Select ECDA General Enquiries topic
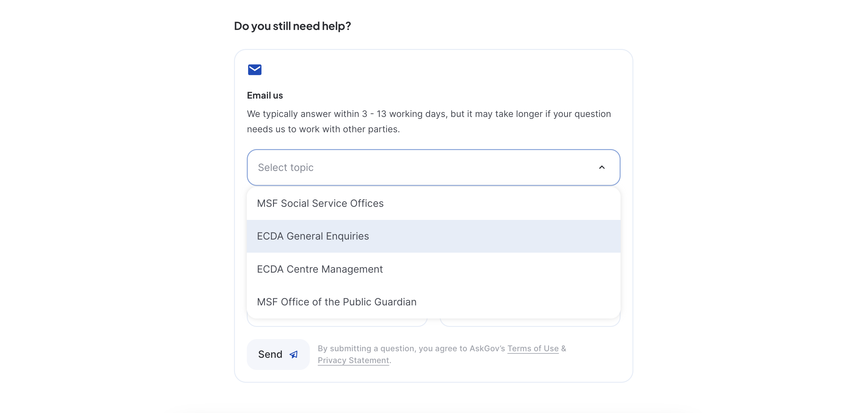Screen dimensions: 868x413 [433, 236]
